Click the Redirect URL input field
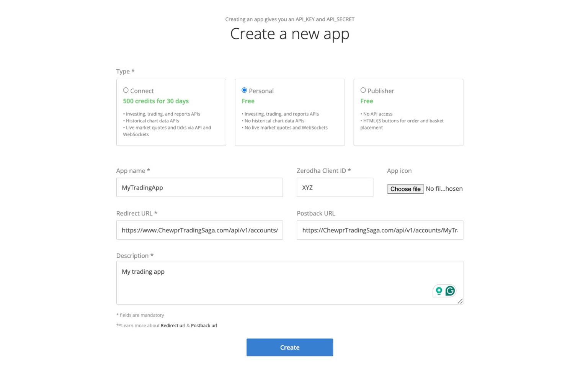 (199, 230)
